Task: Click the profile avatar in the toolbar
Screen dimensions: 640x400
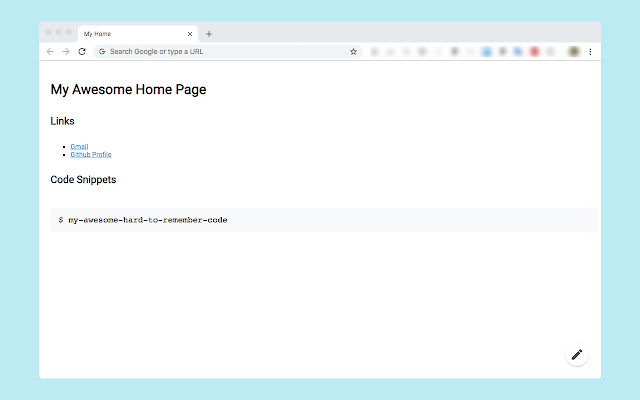Action: coord(574,51)
